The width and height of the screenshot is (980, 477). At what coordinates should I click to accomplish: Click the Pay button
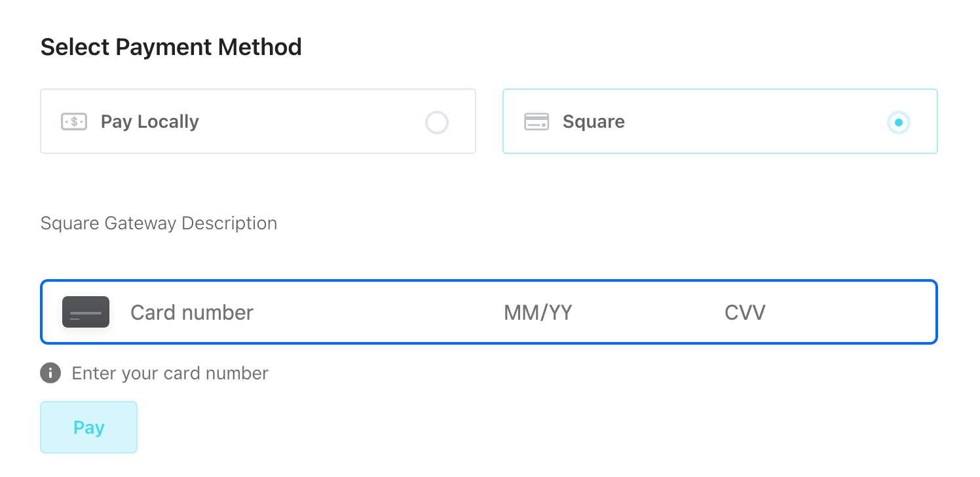coord(89,427)
